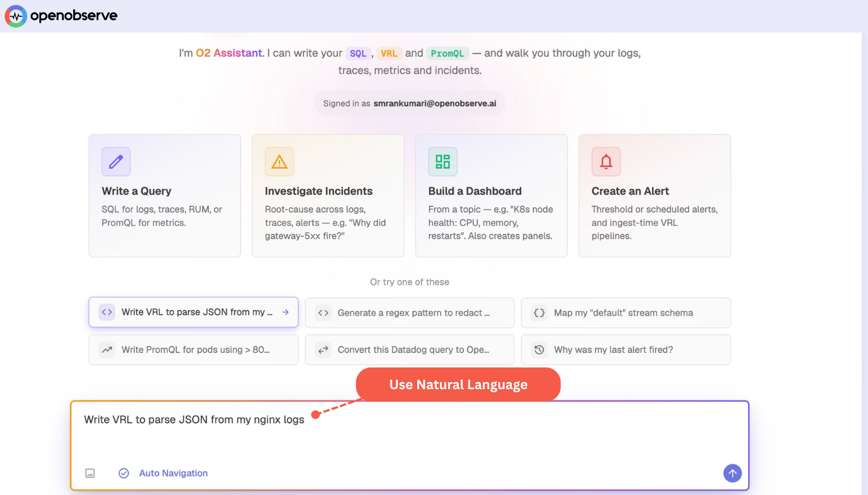Image resolution: width=868 pixels, height=495 pixels.
Task: Click the grid icon on Build a Dashboard
Action: pos(443,162)
